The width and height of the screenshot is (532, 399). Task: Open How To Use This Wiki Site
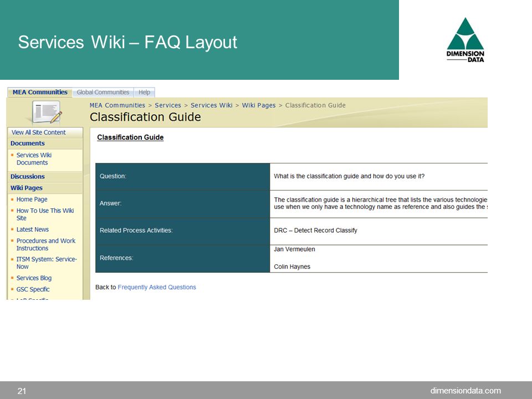(x=45, y=214)
